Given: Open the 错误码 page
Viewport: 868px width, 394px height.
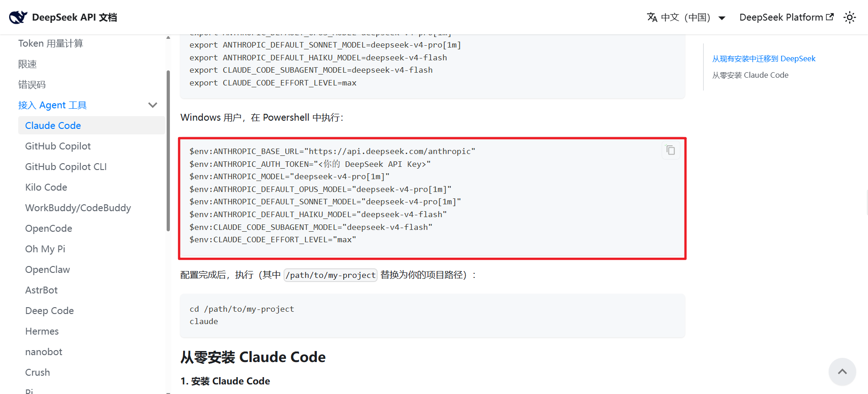Looking at the screenshot, I should coord(32,85).
